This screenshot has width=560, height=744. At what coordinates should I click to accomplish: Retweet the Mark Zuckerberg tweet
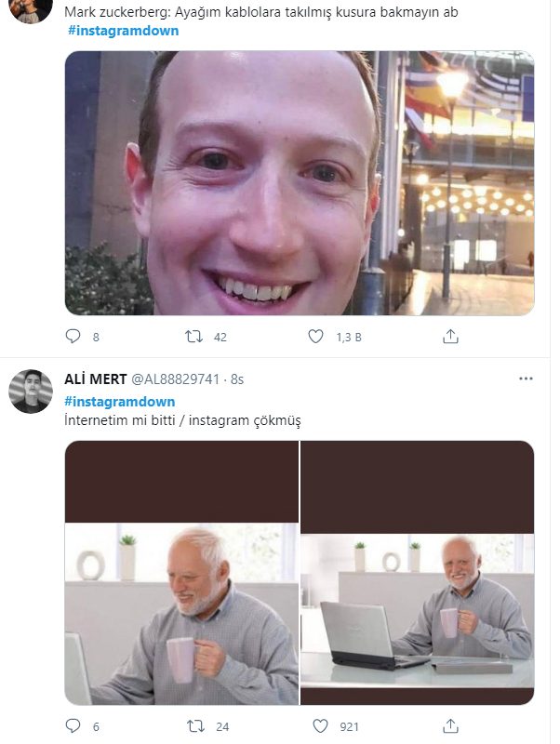[195, 337]
